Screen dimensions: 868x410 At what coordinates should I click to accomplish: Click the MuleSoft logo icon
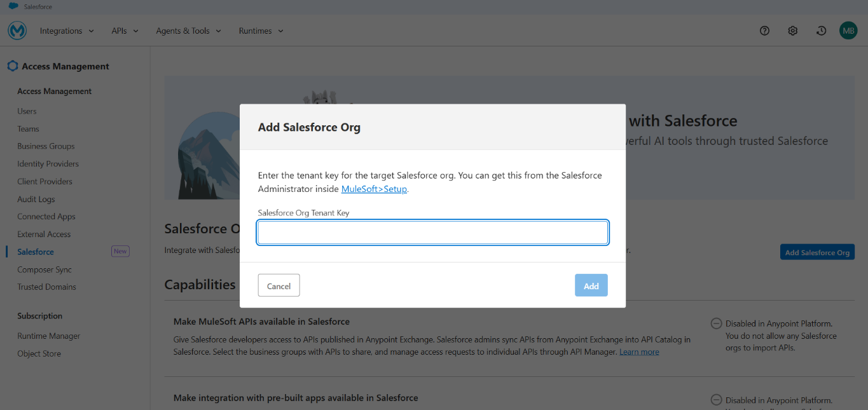coord(17,31)
